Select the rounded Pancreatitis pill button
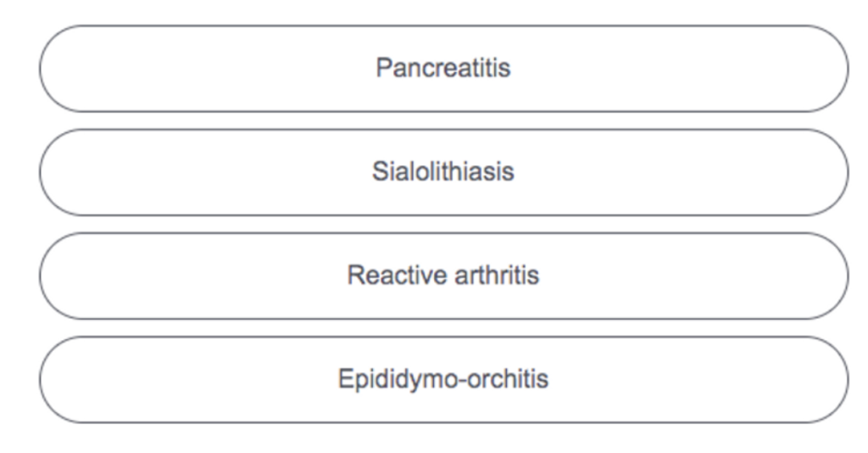 point(443,69)
